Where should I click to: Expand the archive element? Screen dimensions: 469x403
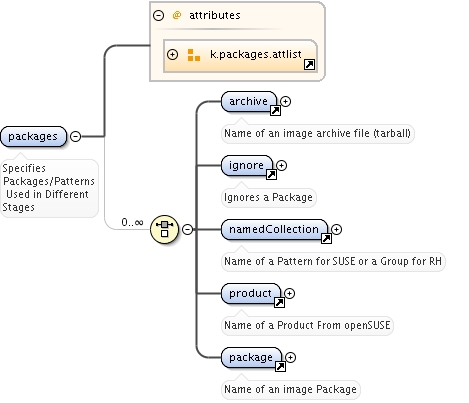tap(285, 101)
